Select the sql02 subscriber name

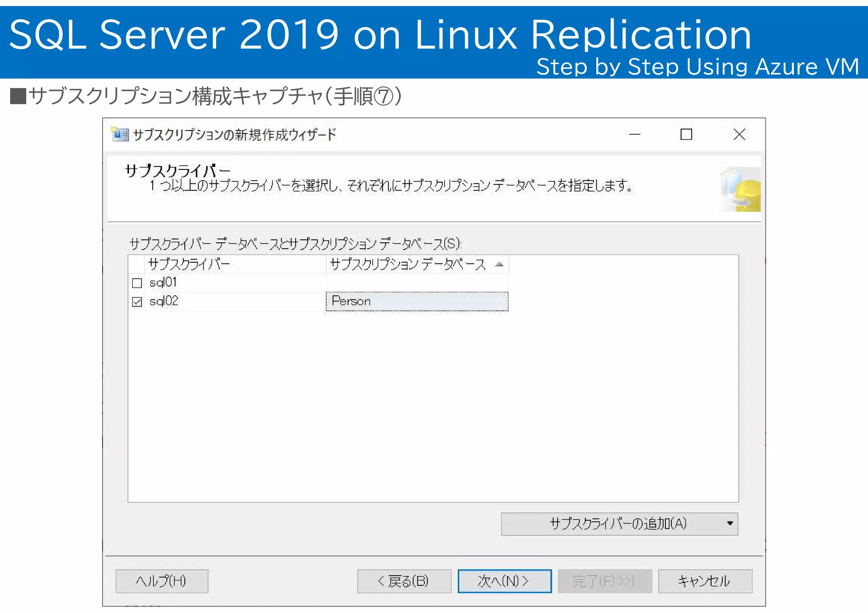pyautogui.click(x=164, y=301)
